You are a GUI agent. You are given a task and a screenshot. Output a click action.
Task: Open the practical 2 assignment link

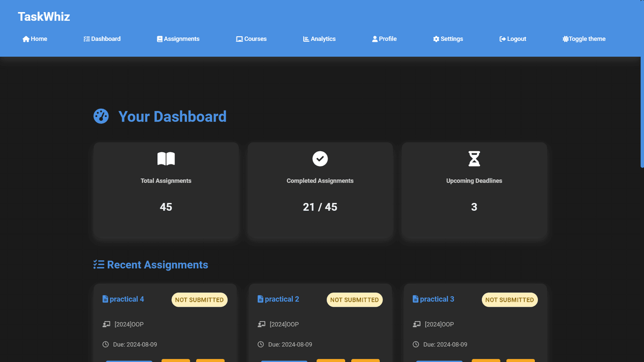pyautogui.click(x=281, y=299)
